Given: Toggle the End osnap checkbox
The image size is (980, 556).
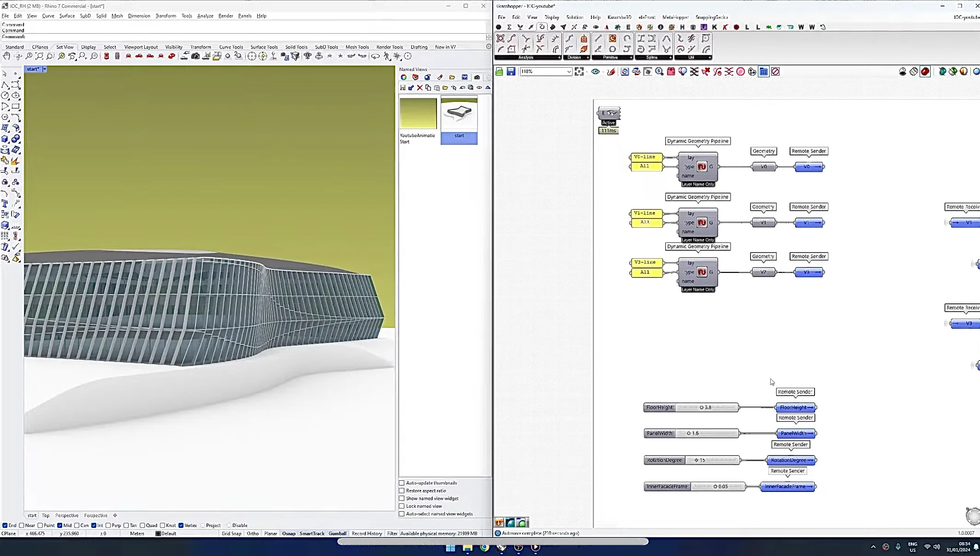Looking at the screenshot, I should 5,525.
